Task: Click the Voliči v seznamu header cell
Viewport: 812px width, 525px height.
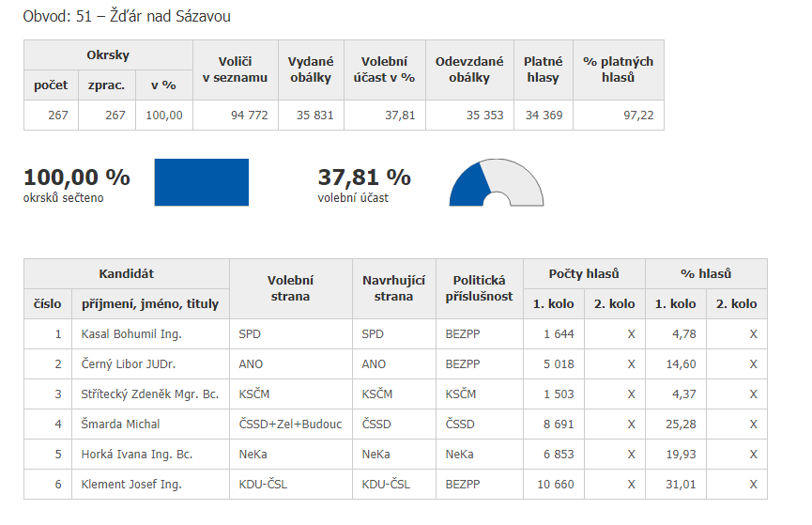Action: pos(235,69)
